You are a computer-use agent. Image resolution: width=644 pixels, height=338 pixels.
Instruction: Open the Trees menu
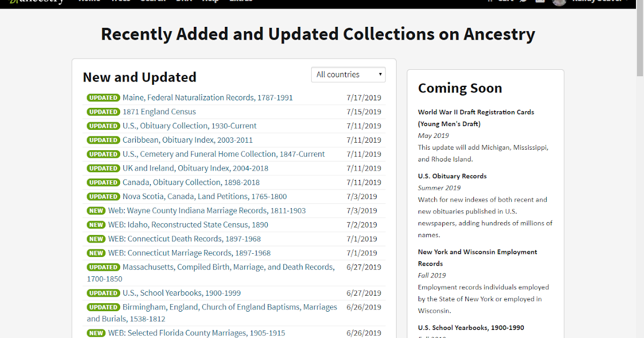[x=120, y=1]
